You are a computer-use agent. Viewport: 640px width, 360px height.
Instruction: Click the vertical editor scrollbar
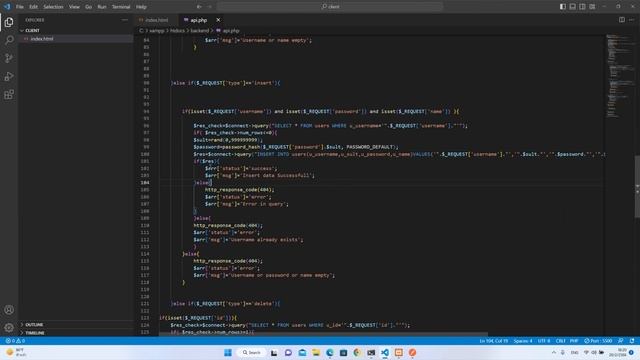(637, 187)
